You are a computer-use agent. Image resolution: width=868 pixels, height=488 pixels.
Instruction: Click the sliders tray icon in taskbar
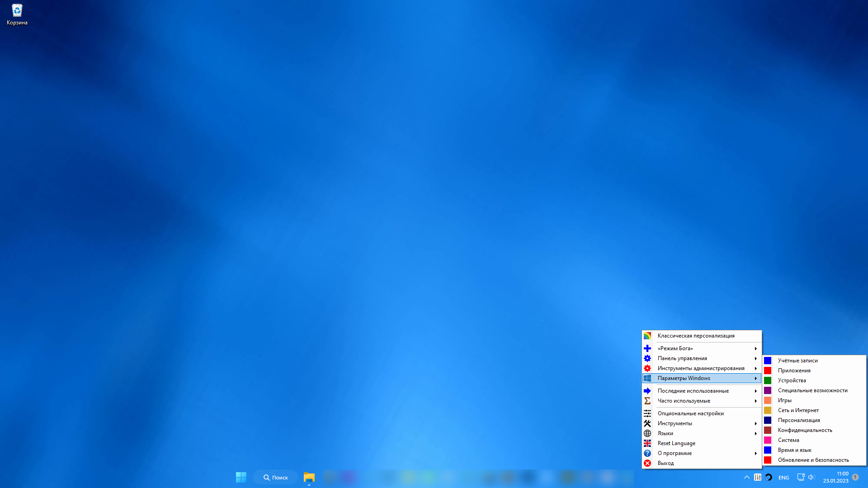click(x=758, y=477)
